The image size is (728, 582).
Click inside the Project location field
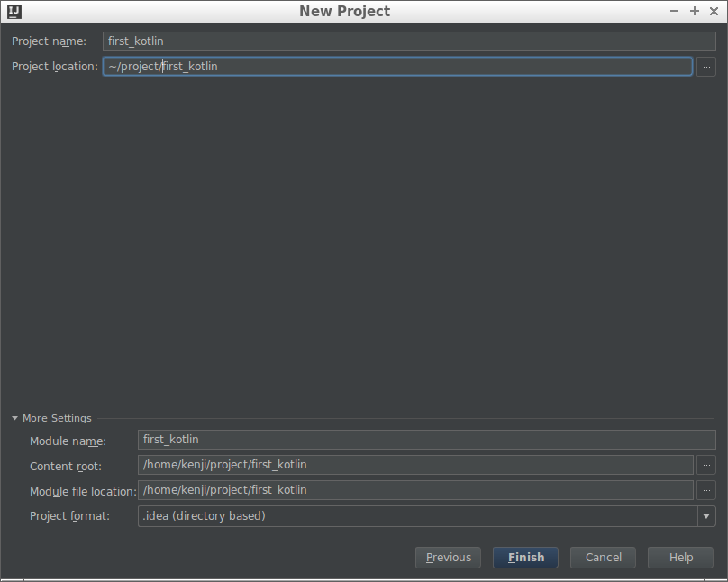(396, 67)
